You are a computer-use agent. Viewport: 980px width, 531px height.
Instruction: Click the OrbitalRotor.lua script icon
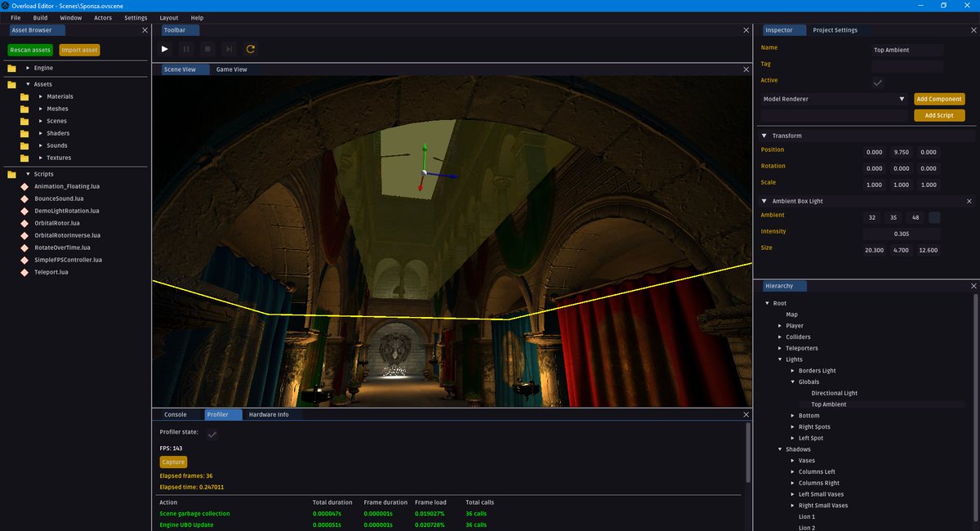tap(24, 223)
